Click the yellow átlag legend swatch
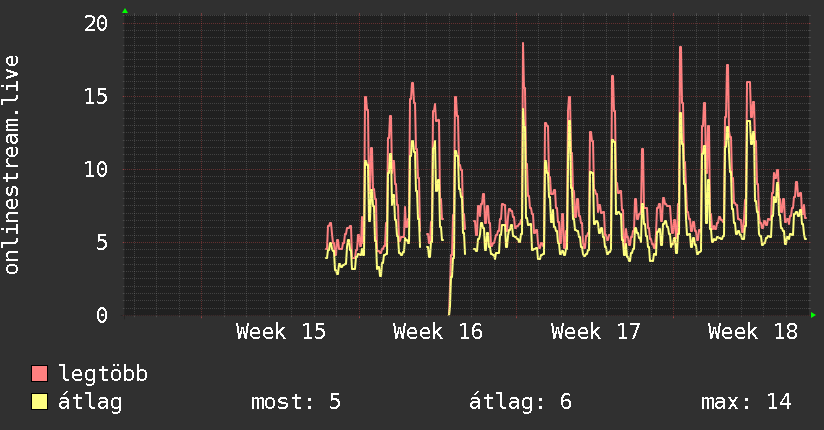 39,401
